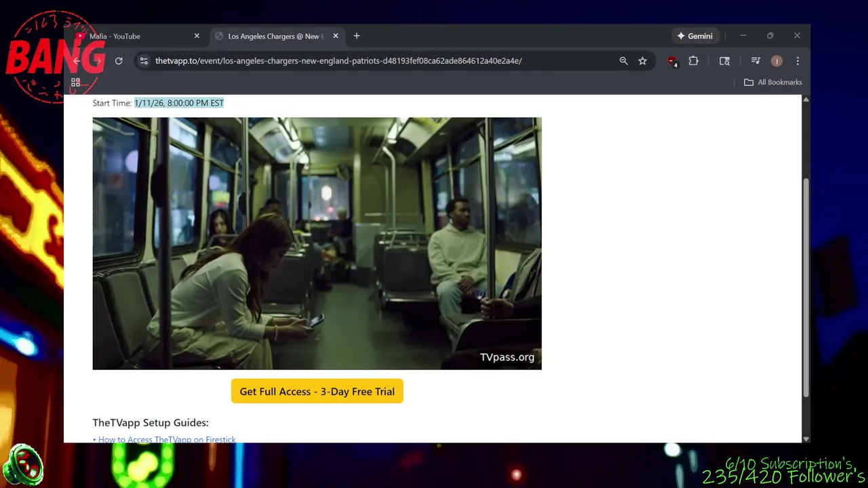868x488 pixels.
Task: Click the highlighted start time 1/11/26, 8:00:00 PM EST
Action: click(x=179, y=103)
